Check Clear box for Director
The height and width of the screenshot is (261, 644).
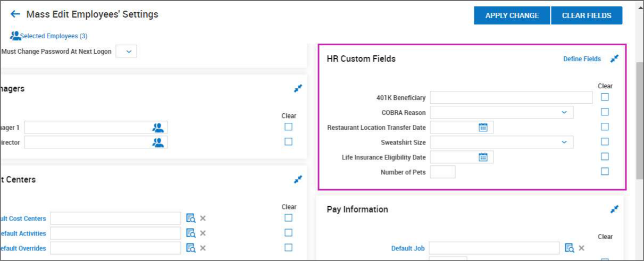[x=288, y=141]
